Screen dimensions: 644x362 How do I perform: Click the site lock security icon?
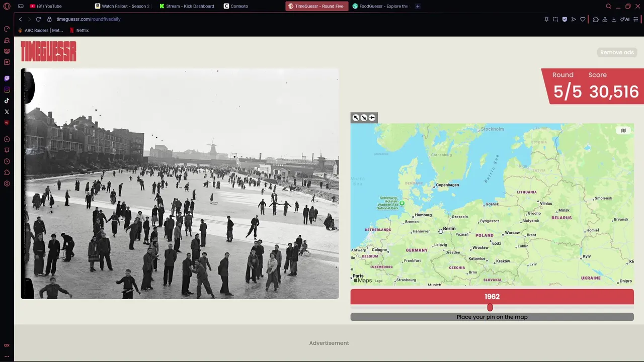(x=49, y=19)
